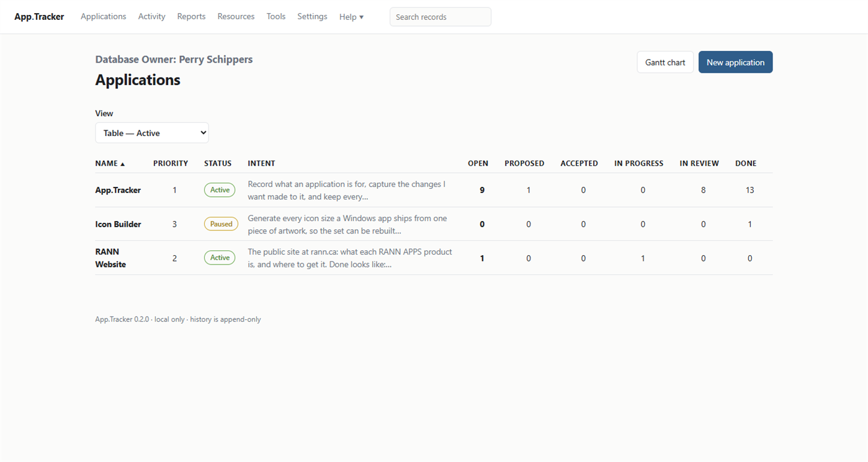This screenshot has height=462, width=868.
Task: Click the PROPOSED column header
Action: 524,163
